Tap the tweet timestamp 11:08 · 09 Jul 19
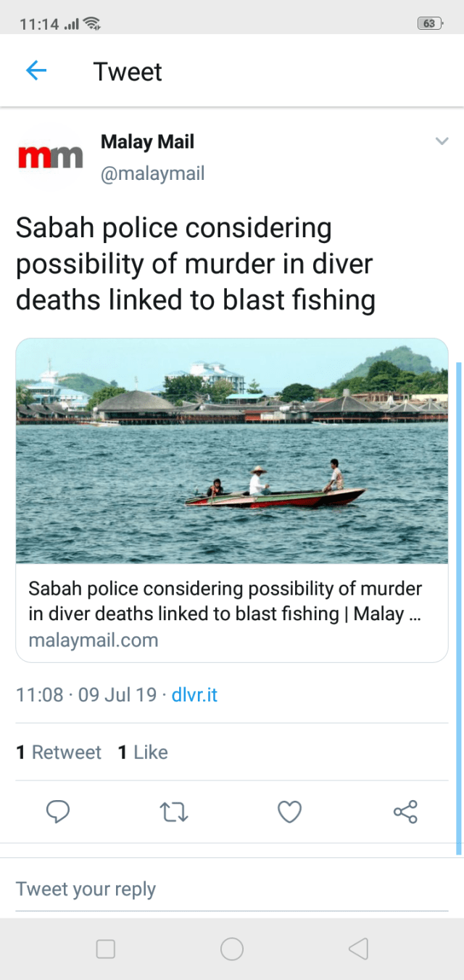 86,695
